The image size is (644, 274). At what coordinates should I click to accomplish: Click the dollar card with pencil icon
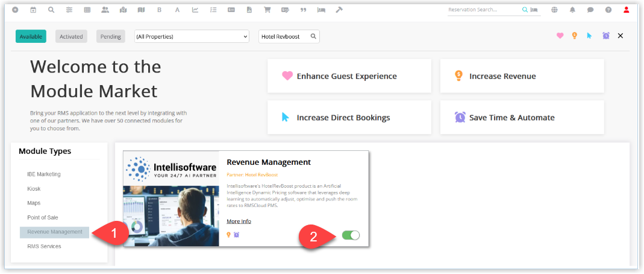pos(285,10)
